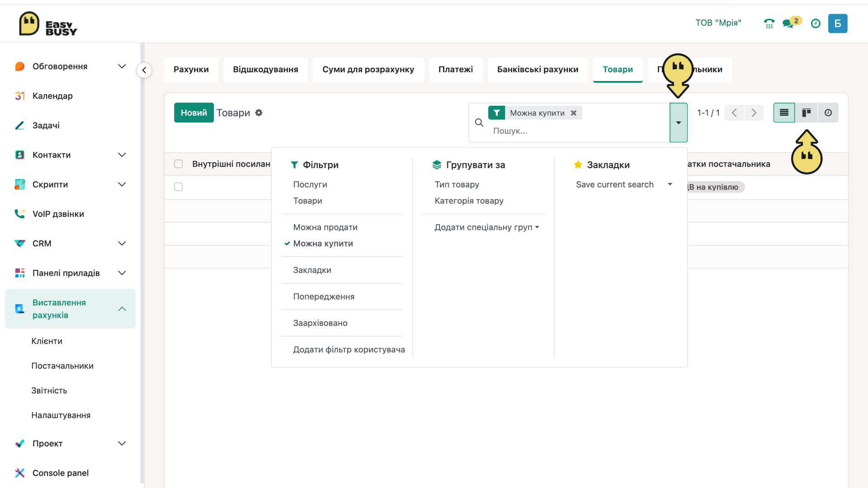Image resolution: width=868 pixels, height=488 pixels.
Task: Expand the Скрипти sidebar section
Action: [x=122, y=184]
